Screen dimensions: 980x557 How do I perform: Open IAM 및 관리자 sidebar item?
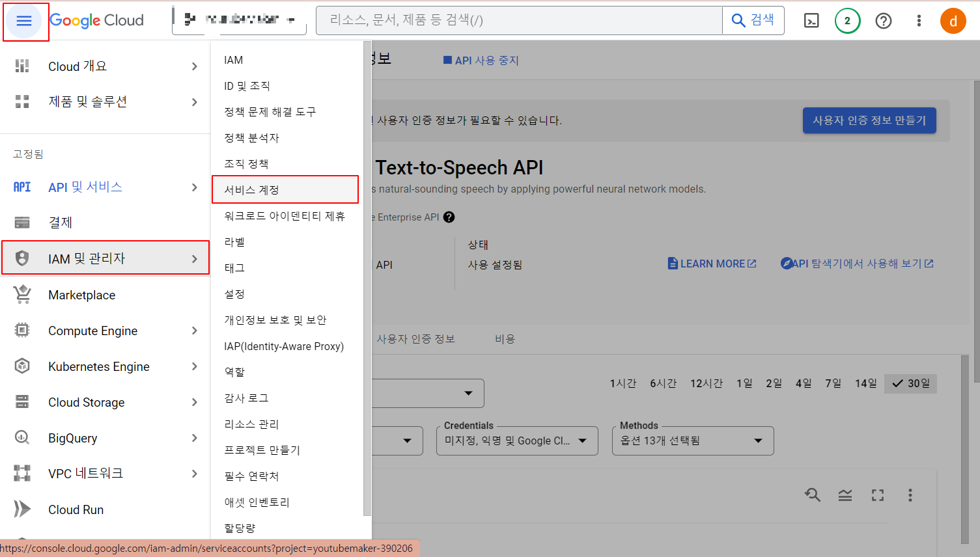(x=105, y=258)
